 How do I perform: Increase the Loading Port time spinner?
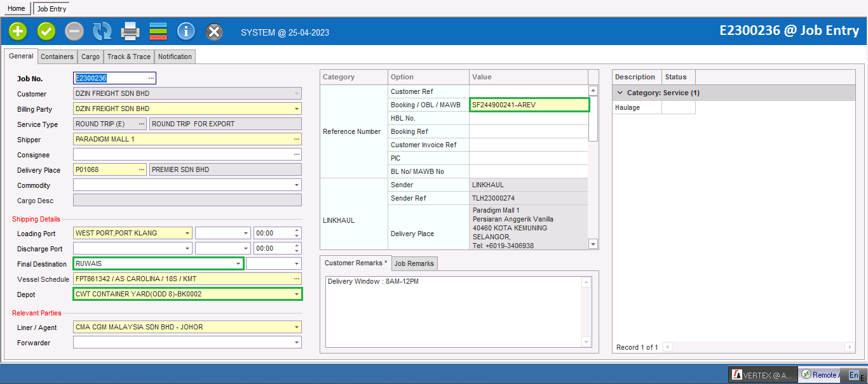(x=297, y=230)
